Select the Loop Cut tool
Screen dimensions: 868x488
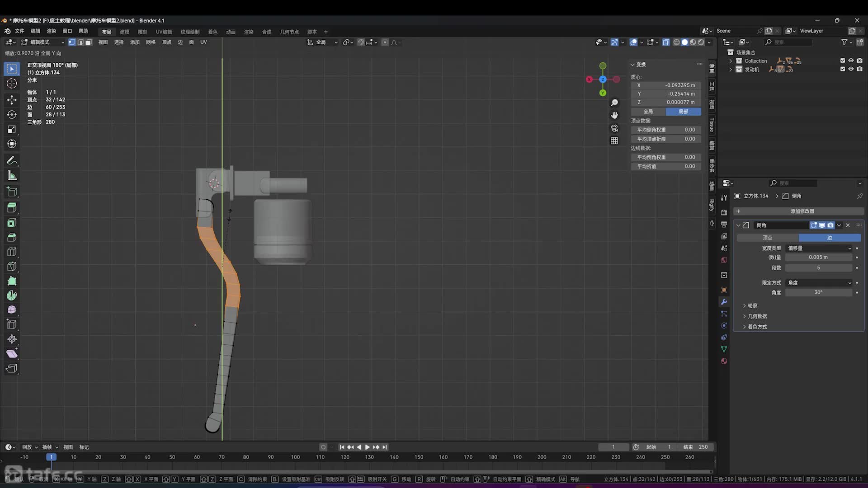12,252
